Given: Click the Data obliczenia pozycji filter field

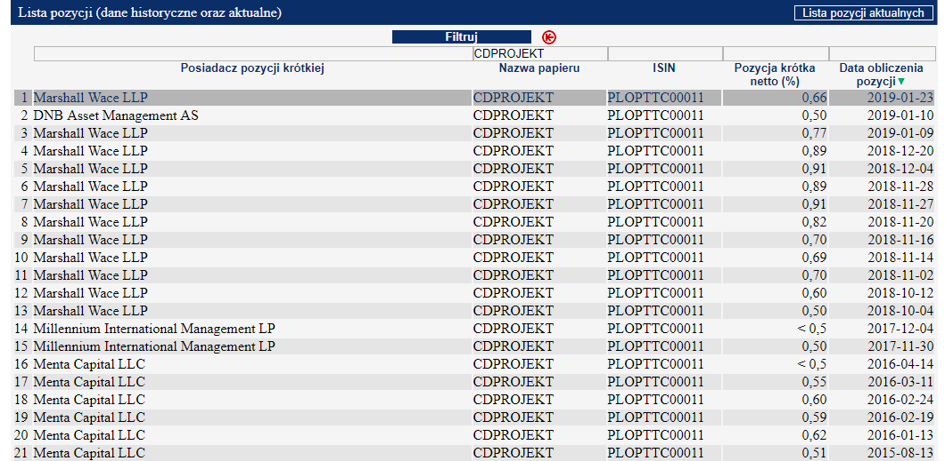Looking at the screenshot, I should click(x=882, y=54).
